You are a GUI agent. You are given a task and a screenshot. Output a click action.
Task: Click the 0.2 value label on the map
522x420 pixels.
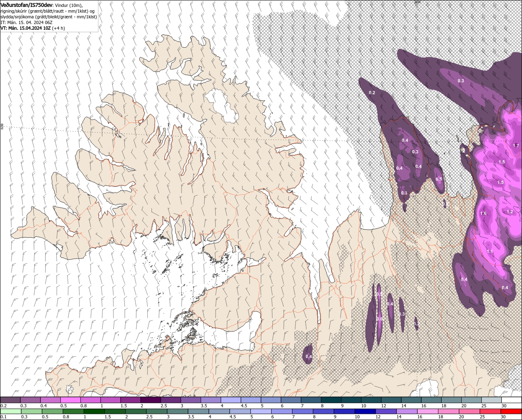(372, 93)
